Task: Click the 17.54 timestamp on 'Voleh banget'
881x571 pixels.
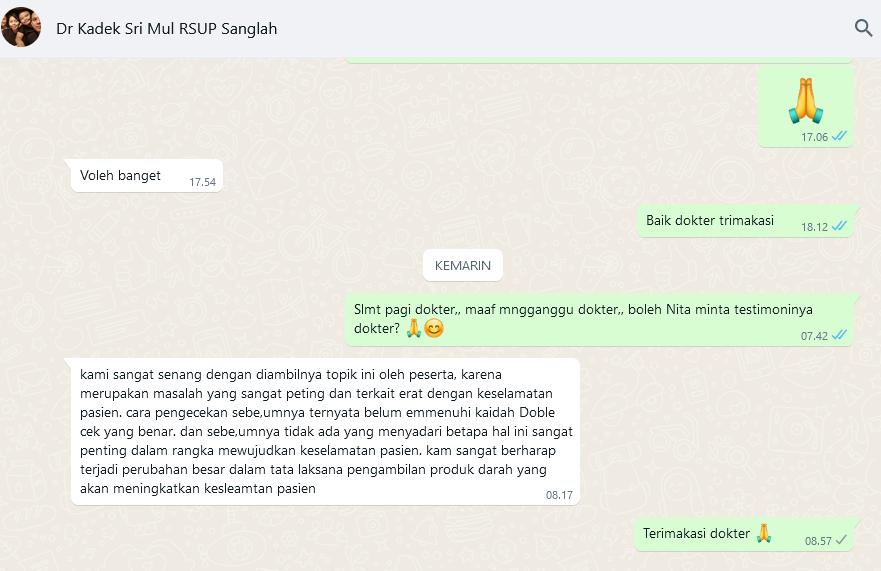Action: (202, 182)
